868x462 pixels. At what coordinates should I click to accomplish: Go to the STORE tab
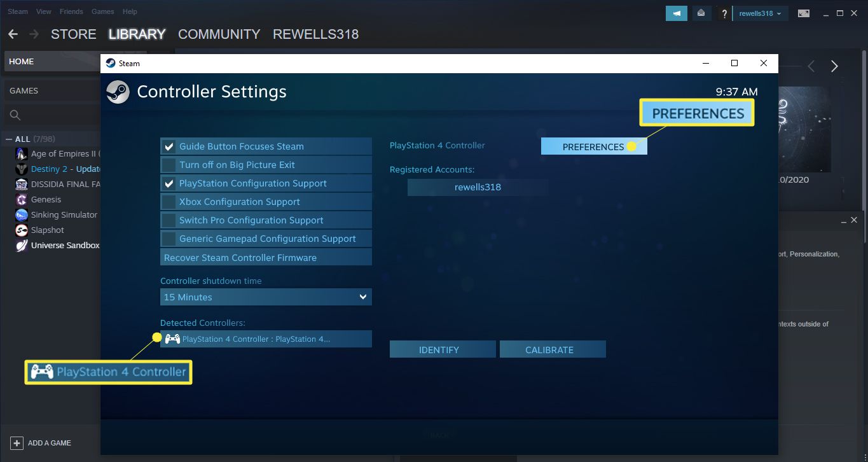pos(74,34)
